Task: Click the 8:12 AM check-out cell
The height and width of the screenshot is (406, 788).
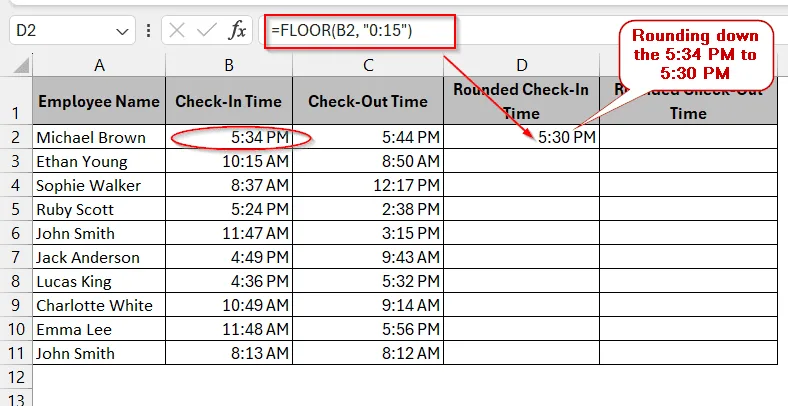Action: [x=368, y=353]
